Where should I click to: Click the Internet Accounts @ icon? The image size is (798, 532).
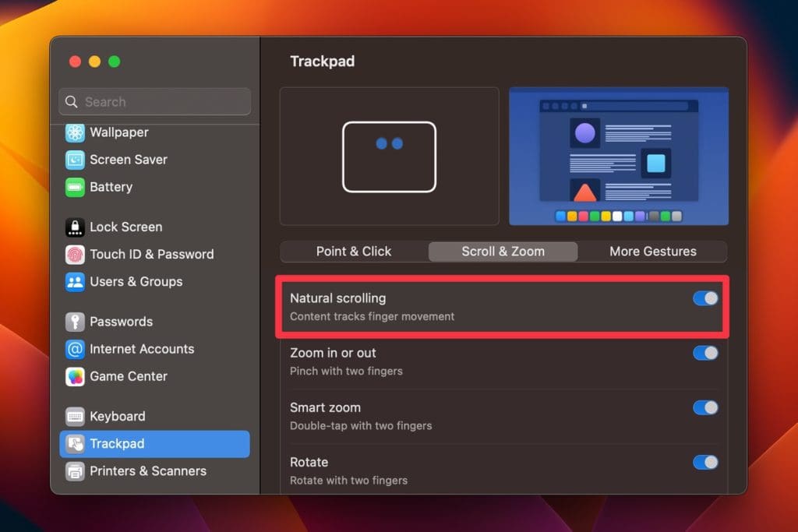pos(75,349)
